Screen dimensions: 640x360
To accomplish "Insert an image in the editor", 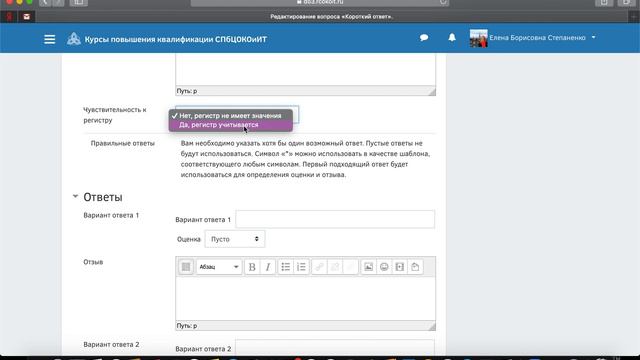I will click(x=368, y=267).
